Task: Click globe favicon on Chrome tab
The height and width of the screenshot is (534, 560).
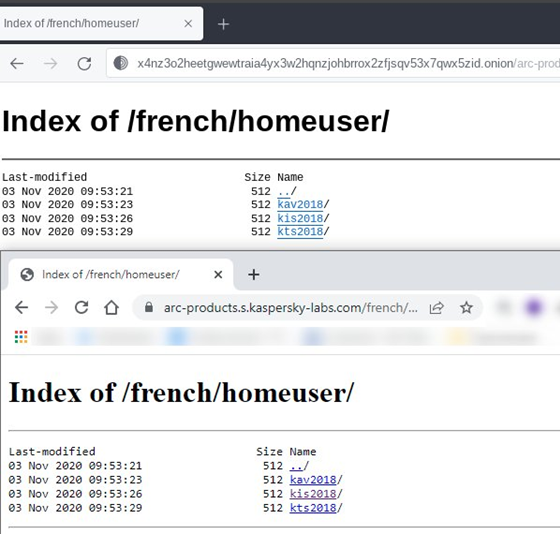Action: click(27, 274)
